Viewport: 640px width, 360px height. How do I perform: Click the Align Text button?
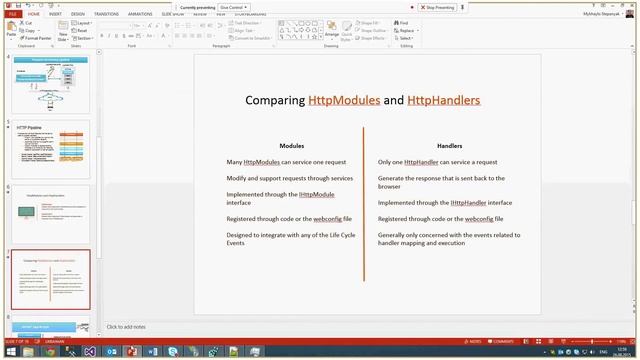242,31
